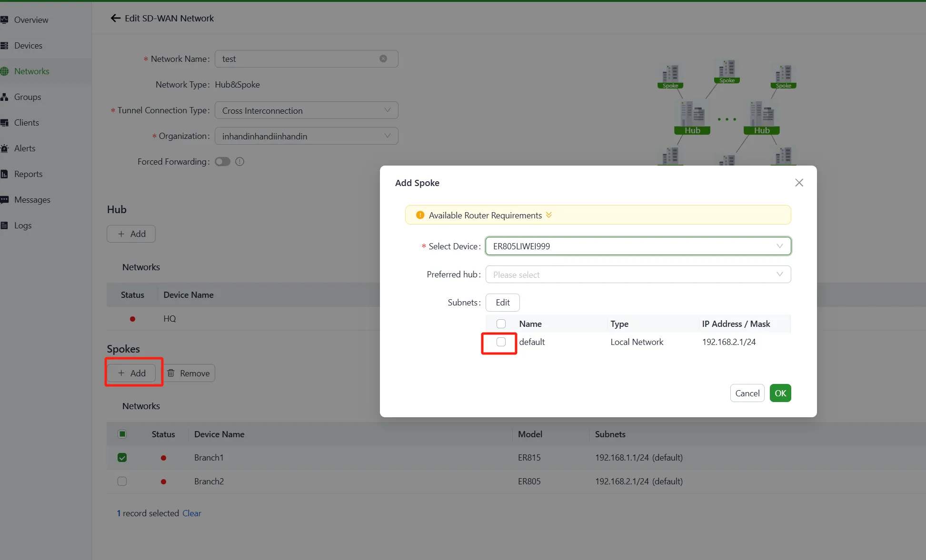The width and height of the screenshot is (926, 560).
Task: Click the 192.168.2.1/24 address in dialog
Action: coord(729,342)
